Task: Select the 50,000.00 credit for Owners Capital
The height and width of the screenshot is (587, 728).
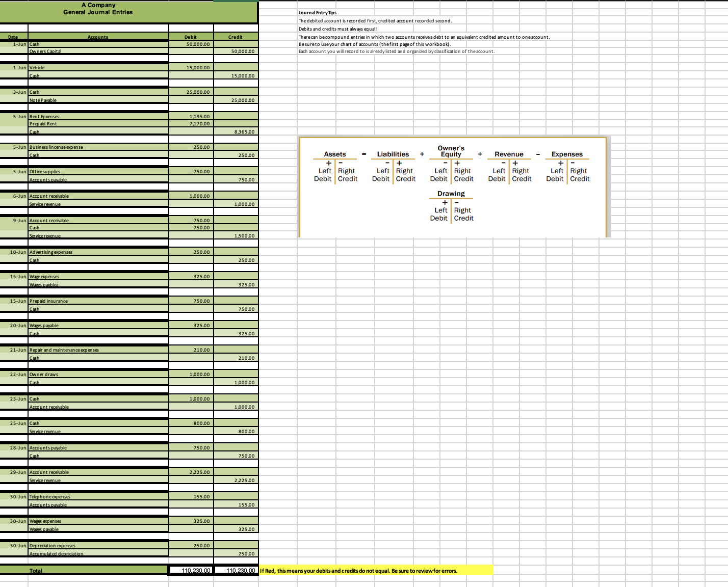Action: click(x=236, y=51)
